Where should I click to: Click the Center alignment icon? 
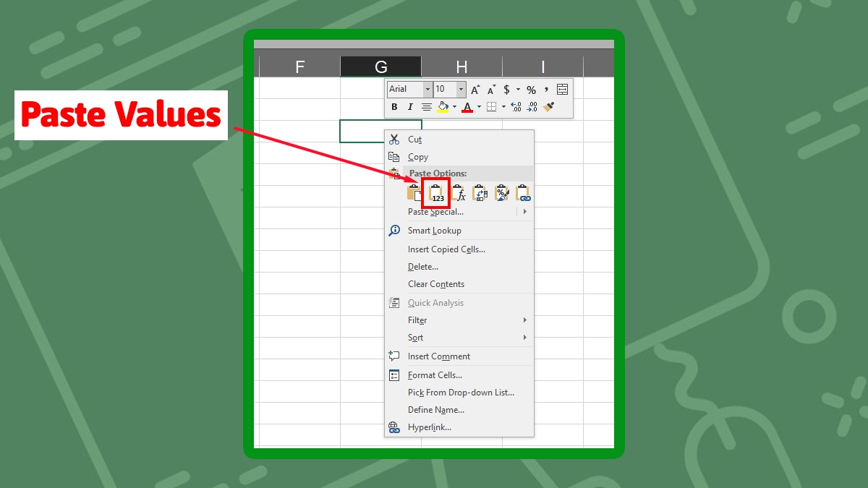point(427,107)
